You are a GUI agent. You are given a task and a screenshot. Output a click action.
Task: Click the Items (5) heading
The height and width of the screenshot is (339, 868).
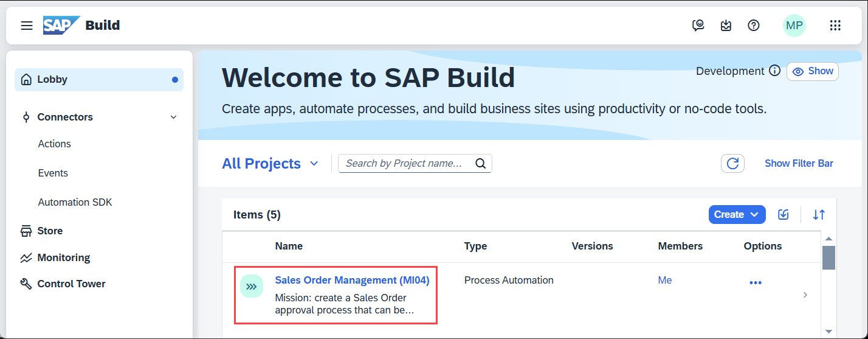pyautogui.click(x=257, y=214)
